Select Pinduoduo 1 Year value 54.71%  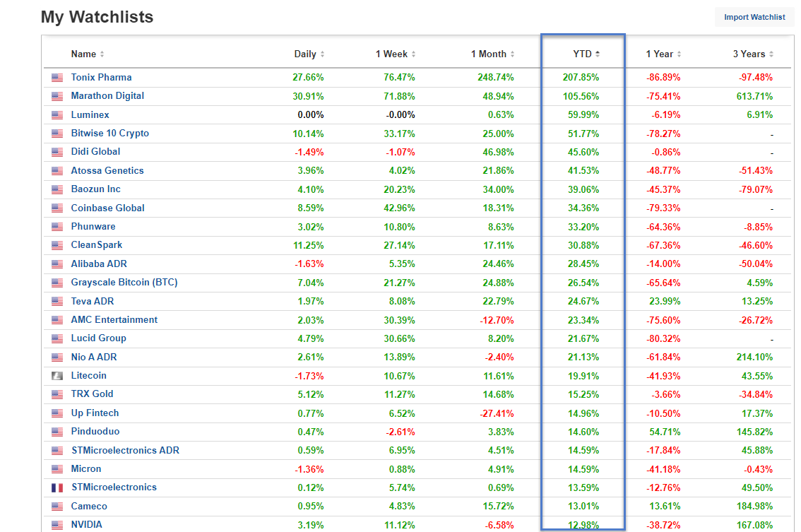[x=665, y=432]
